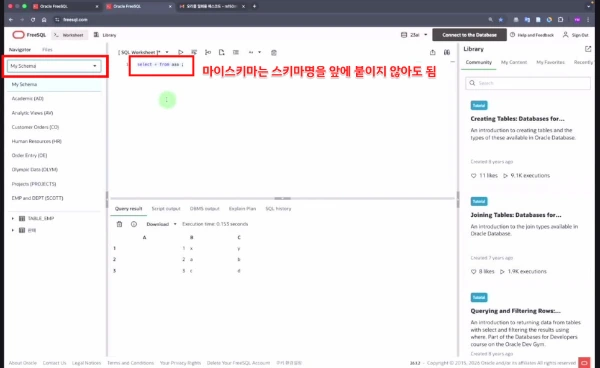Open the Worksheet nav button

[69, 35]
